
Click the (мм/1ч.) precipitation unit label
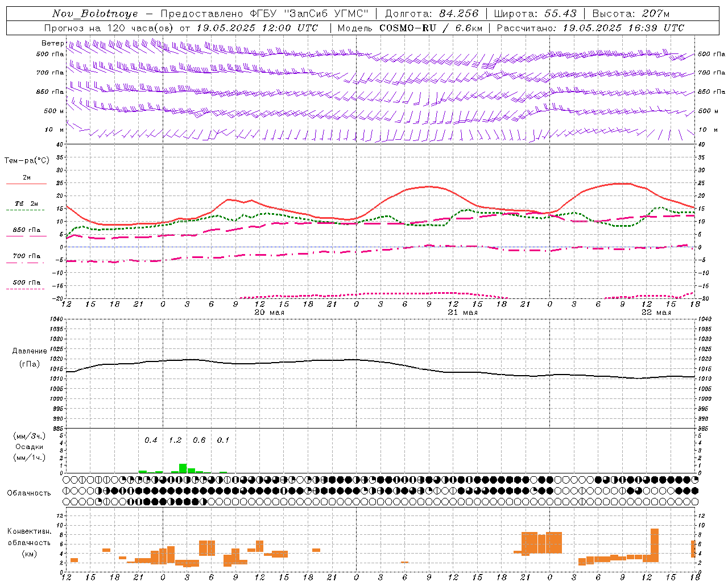pos(30,458)
